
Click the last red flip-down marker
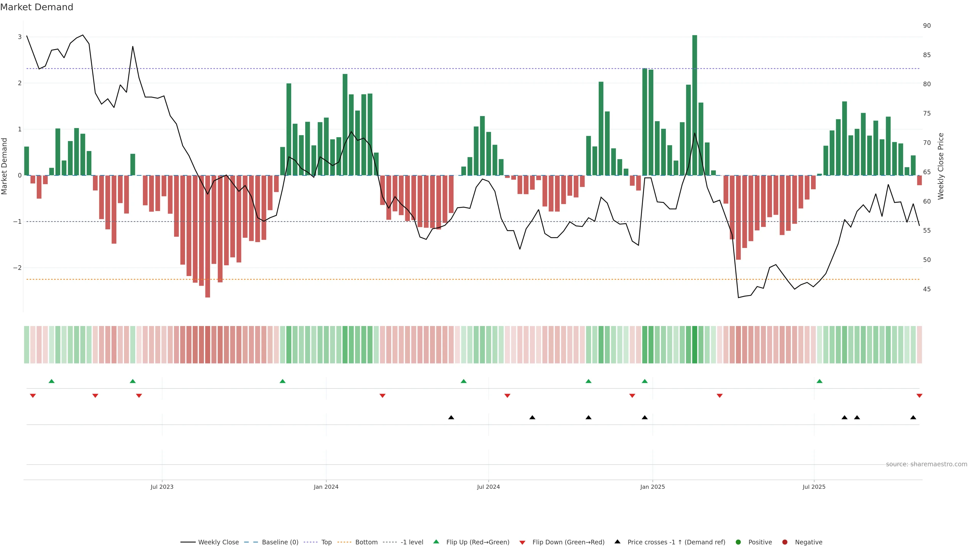coord(920,396)
